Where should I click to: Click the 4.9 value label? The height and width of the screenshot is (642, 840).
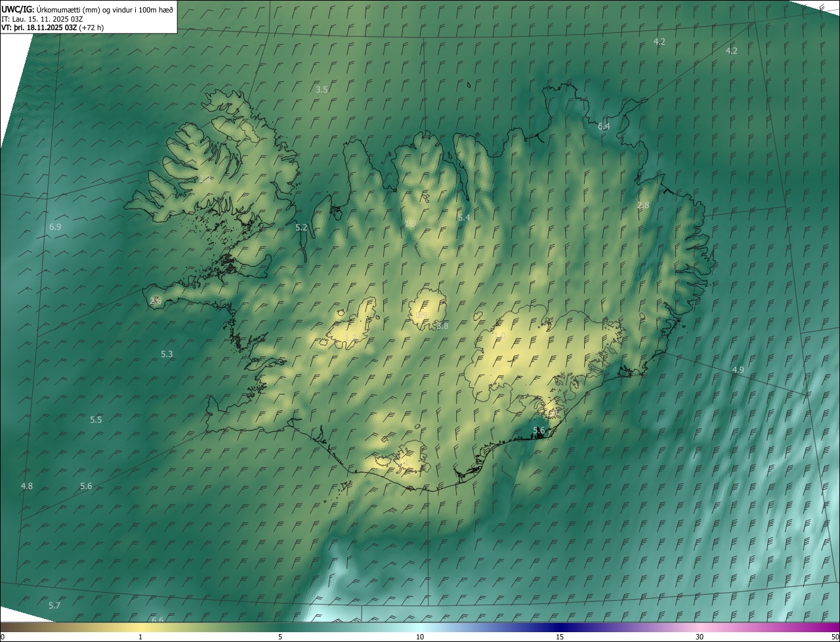pyautogui.click(x=738, y=370)
